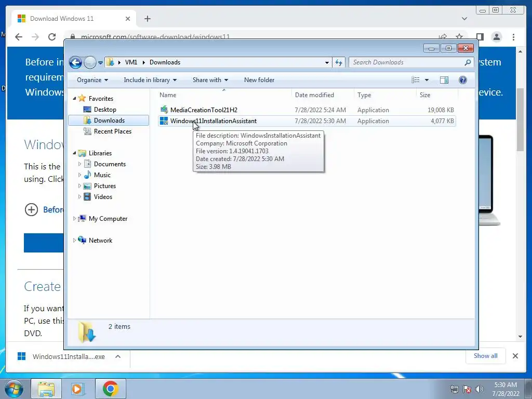Expand the Videos library
The image size is (532, 399).
(79, 197)
